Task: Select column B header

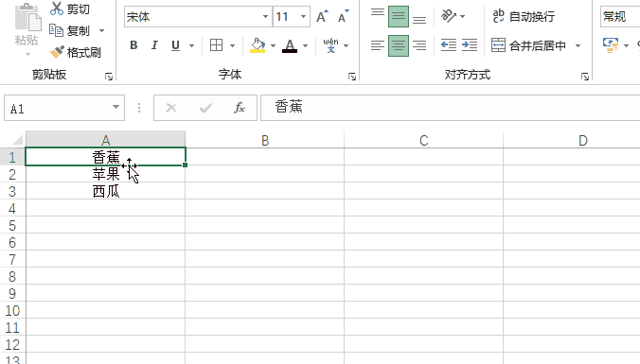Action: coord(265,140)
